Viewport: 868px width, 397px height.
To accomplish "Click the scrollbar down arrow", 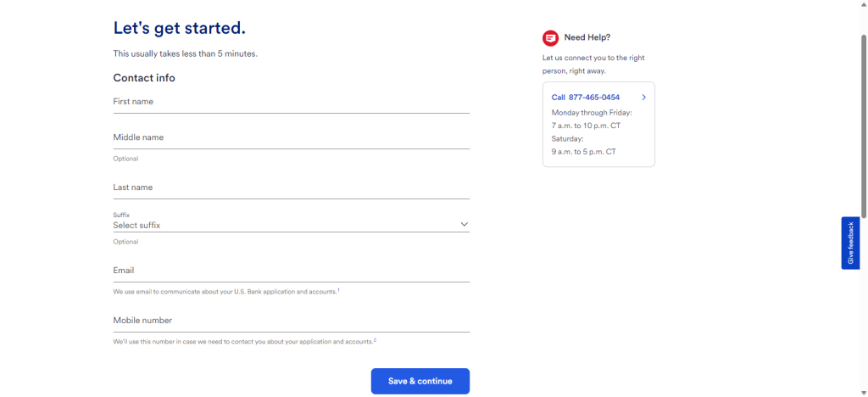I will (x=863, y=393).
